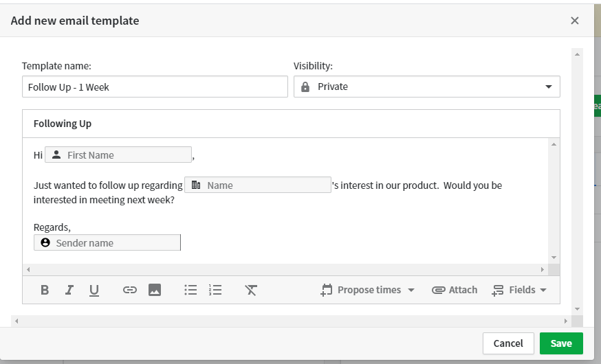Clear text formatting
Image resolution: width=601 pixels, height=364 pixels.
point(251,290)
